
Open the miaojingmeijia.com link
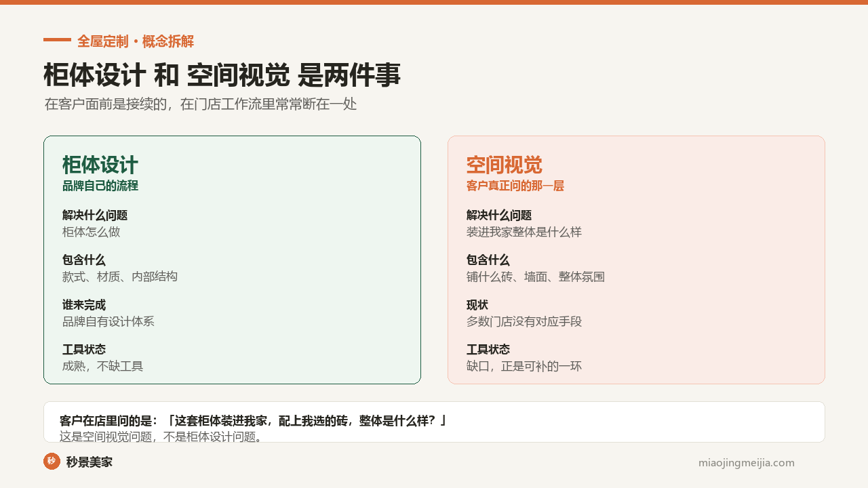pos(747,463)
